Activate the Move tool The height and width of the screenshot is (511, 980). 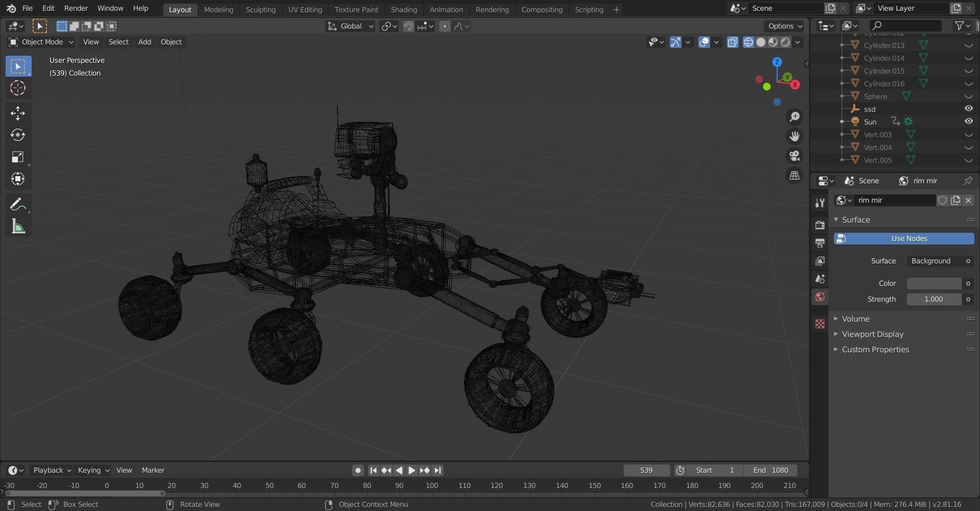pyautogui.click(x=18, y=113)
